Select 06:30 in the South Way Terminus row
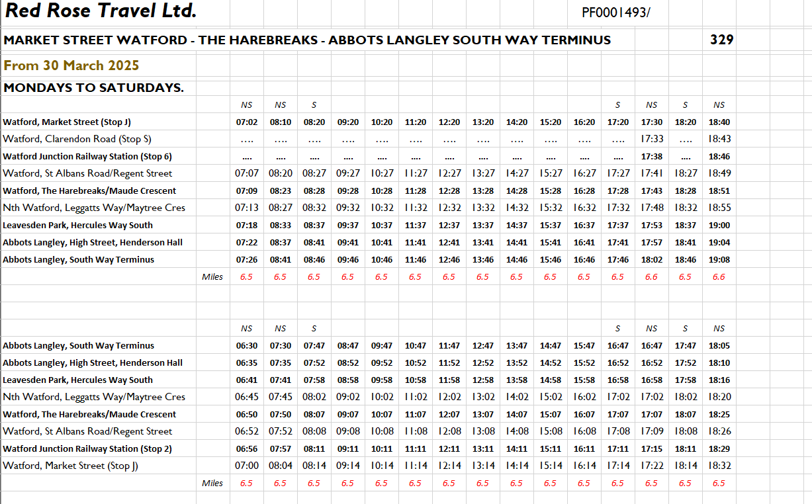Viewport: 812px width, 504px height. point(246,346)
